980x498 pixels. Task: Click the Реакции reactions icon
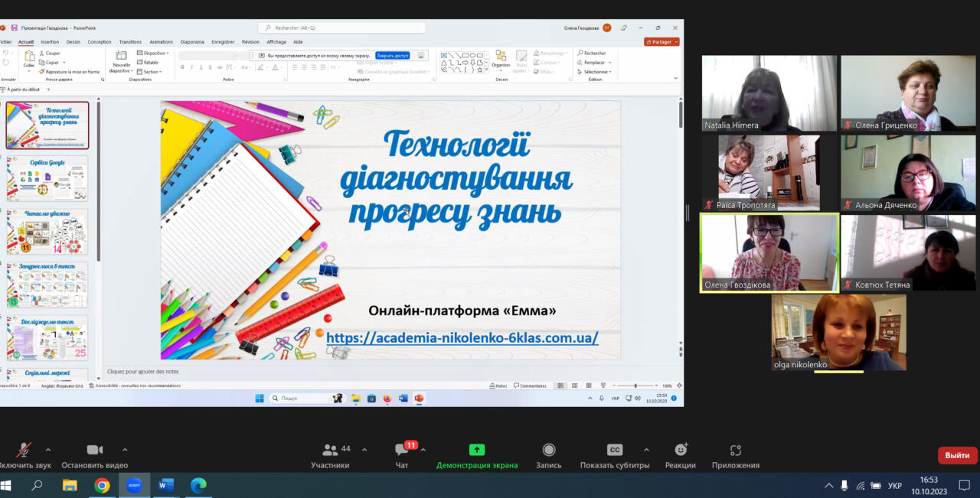click(x=681, y=451)
